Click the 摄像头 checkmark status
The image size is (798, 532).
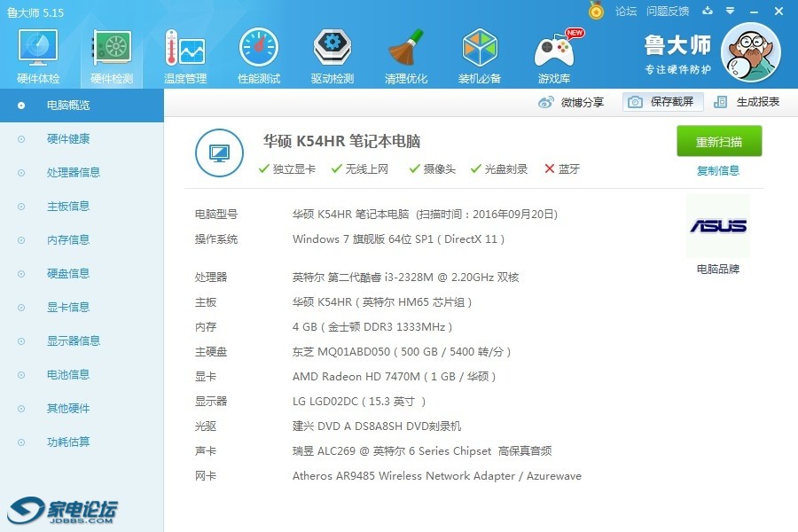[433, 169]
